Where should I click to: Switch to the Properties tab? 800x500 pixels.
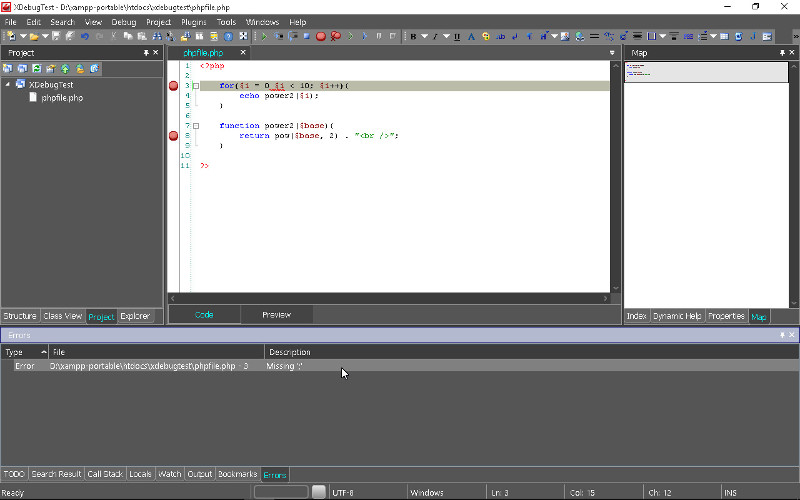click(x=726, y=316)
